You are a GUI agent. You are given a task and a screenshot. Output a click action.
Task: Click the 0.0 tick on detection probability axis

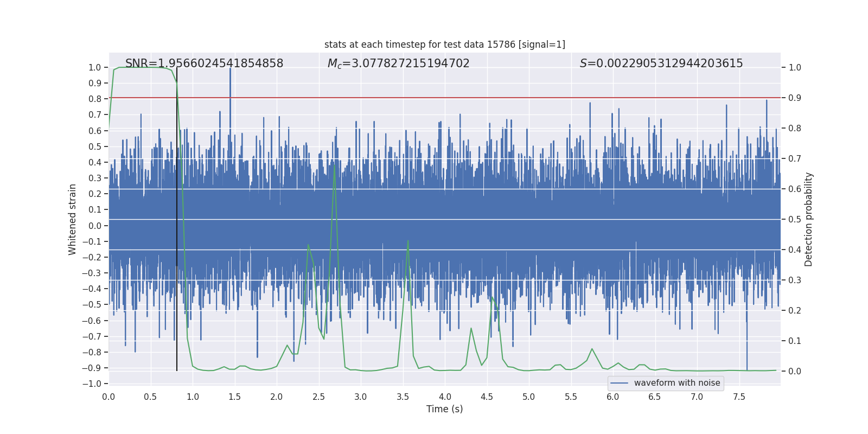(795, 372)
